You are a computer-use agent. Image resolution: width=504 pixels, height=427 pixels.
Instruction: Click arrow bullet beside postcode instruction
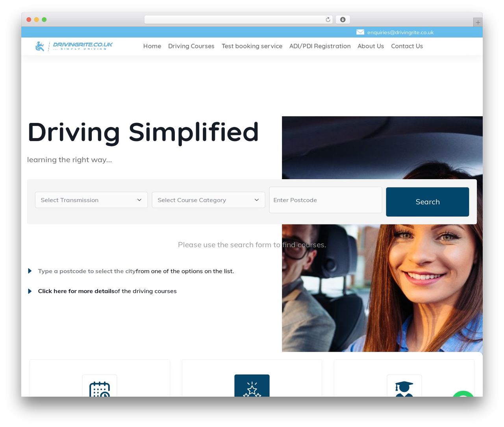(x=30, y=271)
